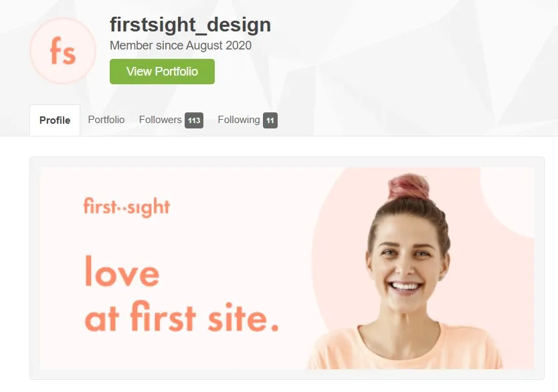
Task: Click the Member since August 2020 text
Action: [x=181, y=45]
